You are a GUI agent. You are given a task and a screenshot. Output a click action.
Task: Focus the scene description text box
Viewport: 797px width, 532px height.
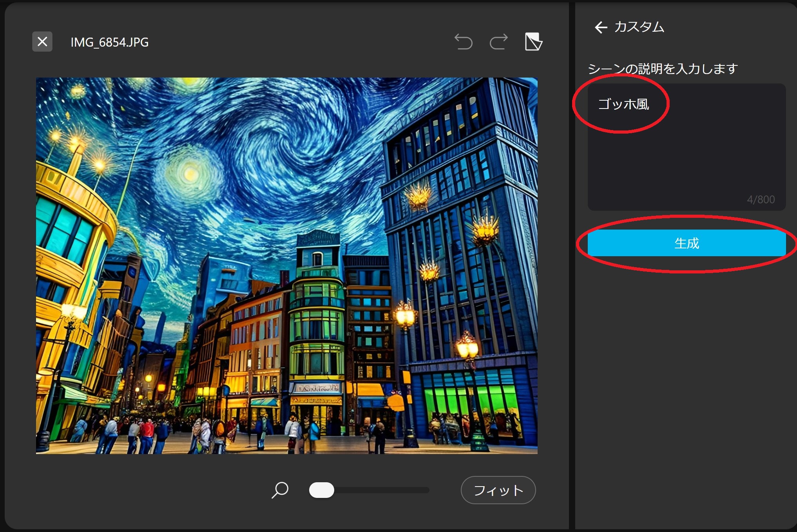coord(687,157)
